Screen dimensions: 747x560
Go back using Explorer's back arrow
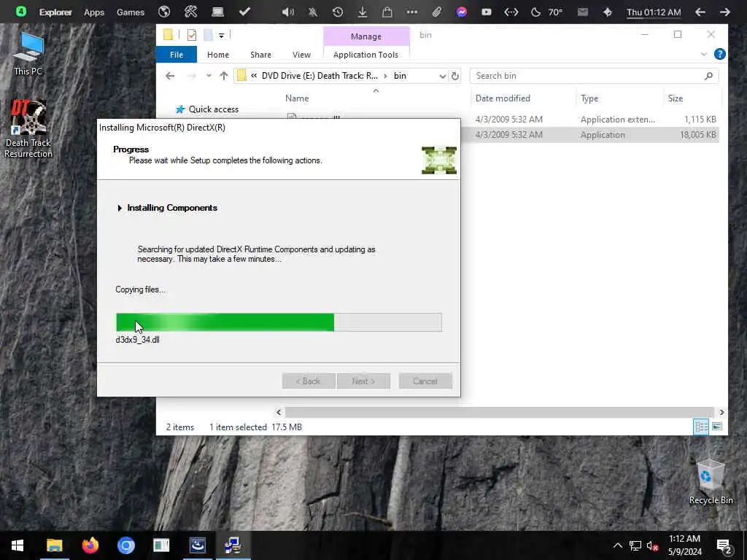click(170, 76)
